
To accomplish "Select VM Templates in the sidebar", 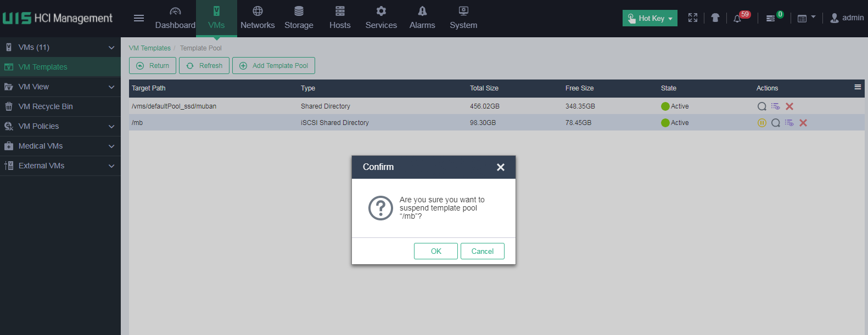I will point(60,67).
